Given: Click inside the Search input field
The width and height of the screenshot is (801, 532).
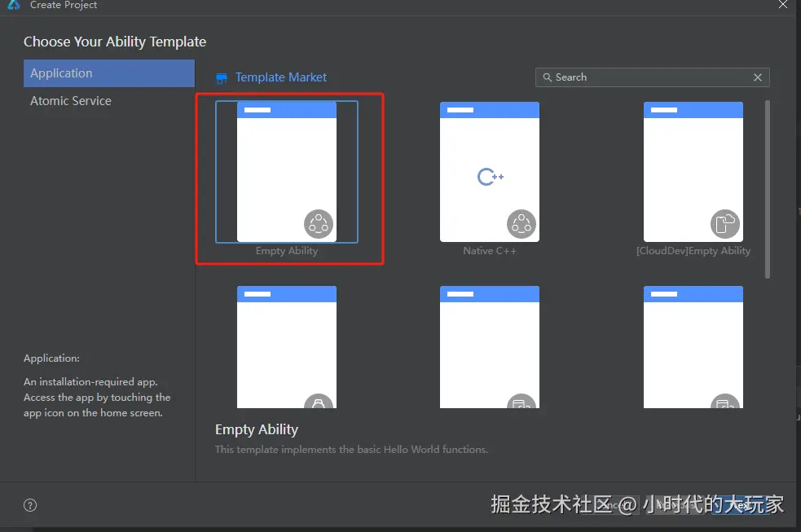Looking at the screenshot, I should [x=644, y=77].
